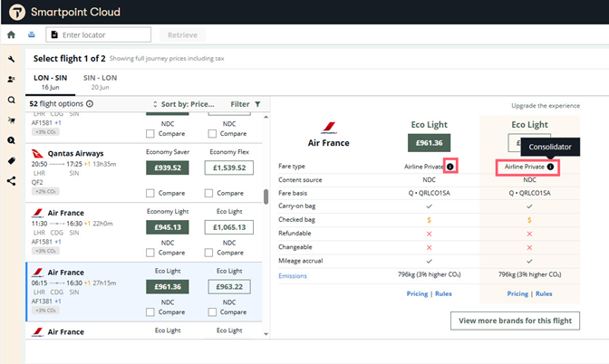Viewport: 609px width, 364px height.
Task: Select £961.36 fare in flight list
Action: pyautogui.click(x=168, y=287)
